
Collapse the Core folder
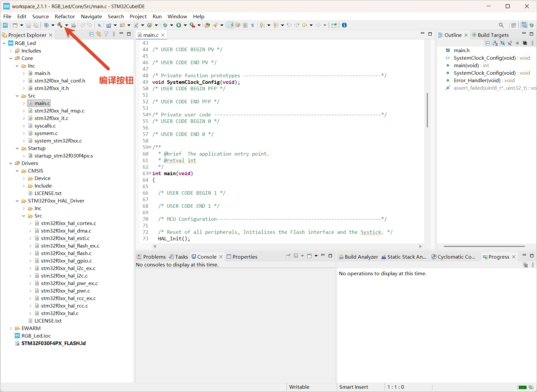(x=11, y=58)
